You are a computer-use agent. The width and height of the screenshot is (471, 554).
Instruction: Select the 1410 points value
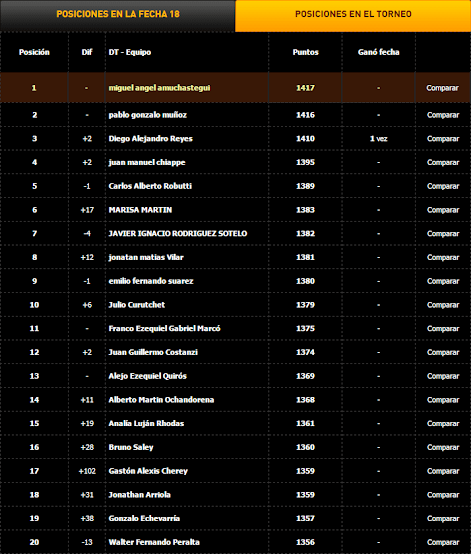click(x=305, y=139)
